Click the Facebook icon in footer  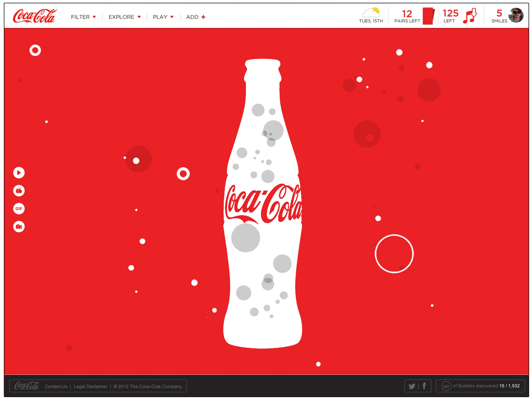point(424,386)
